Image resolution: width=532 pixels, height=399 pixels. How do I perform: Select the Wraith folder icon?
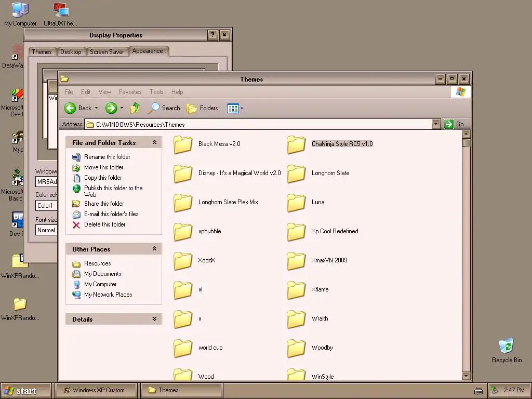296,320
